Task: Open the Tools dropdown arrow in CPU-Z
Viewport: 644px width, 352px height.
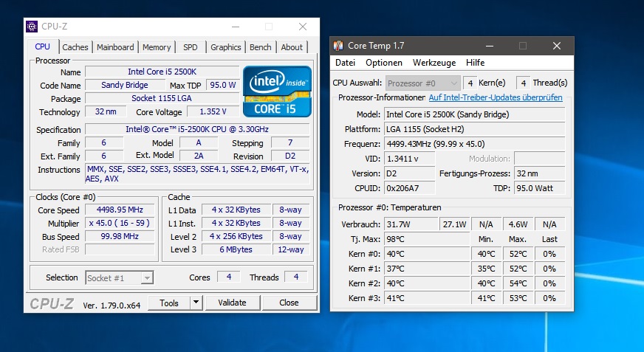Action: (196, 303)
